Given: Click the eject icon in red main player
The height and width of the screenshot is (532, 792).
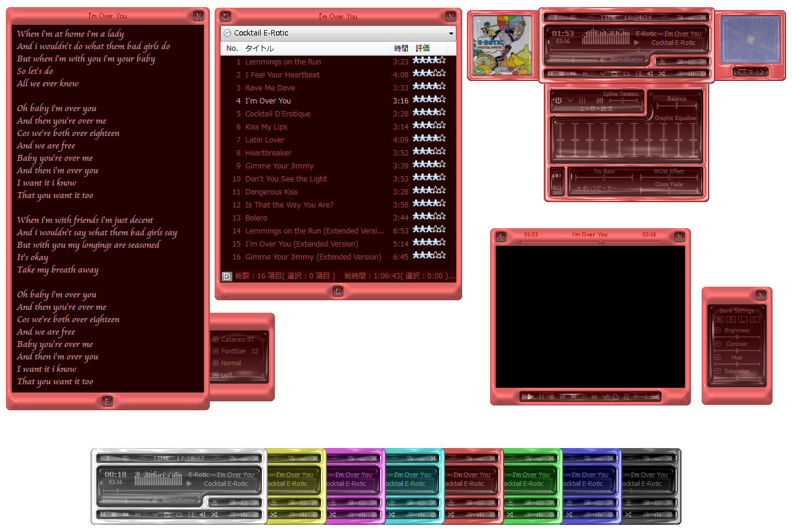Looking at the screenshot, I should (x=661, y=61).
